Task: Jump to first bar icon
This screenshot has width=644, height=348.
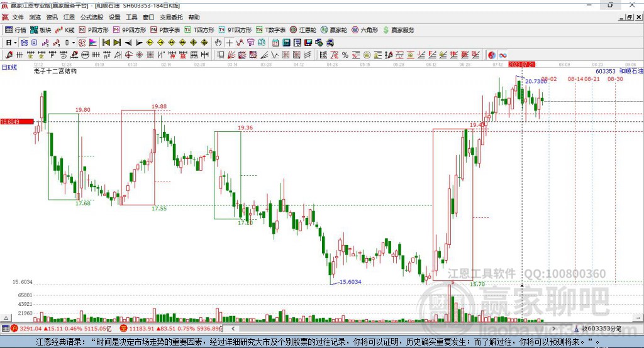Action: click(x=106, y=43)
